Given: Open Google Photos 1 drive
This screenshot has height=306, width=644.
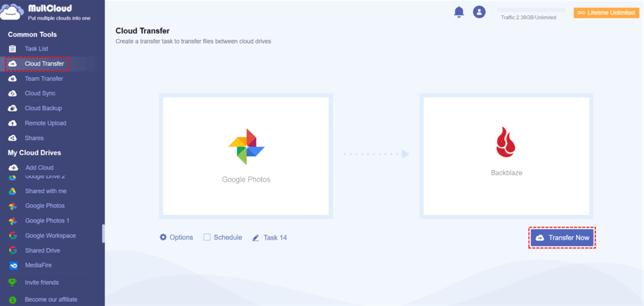Looking at the screenshot, I should [x=47, y=221].
